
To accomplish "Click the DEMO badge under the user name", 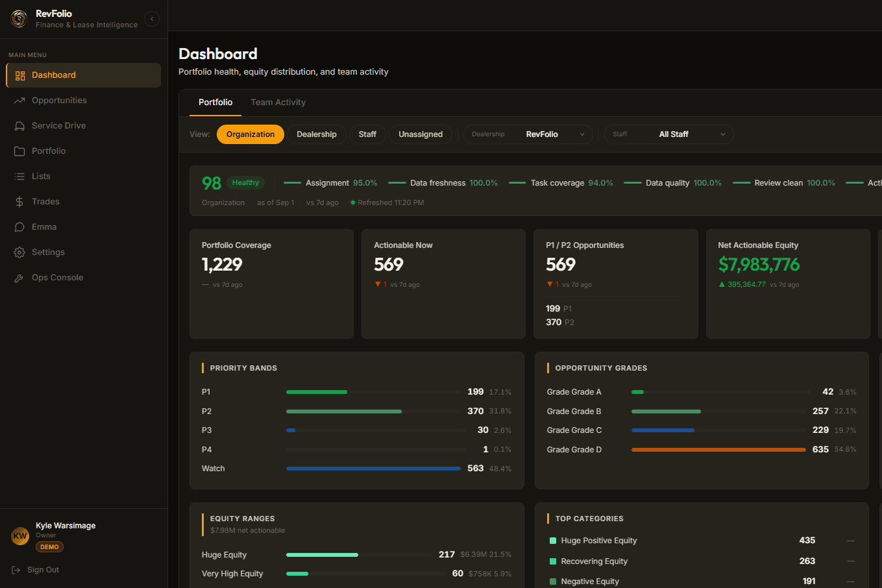I will click(49, 547).
